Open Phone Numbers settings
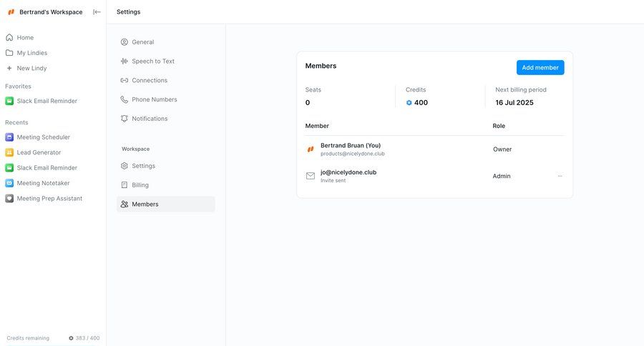644x346 pixels. 155,99
